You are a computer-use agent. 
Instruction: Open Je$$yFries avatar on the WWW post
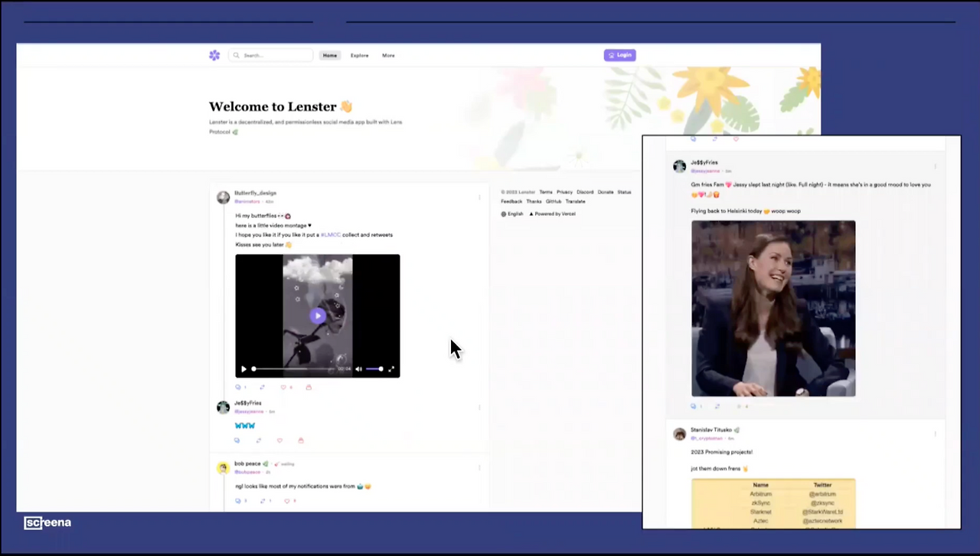click(x=223, y=407)
